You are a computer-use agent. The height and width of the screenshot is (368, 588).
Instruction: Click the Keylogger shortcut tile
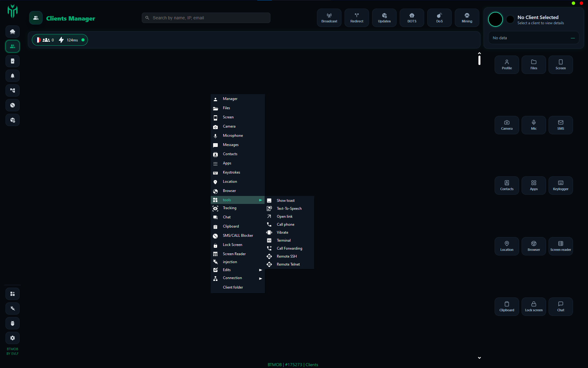[560, 185]
